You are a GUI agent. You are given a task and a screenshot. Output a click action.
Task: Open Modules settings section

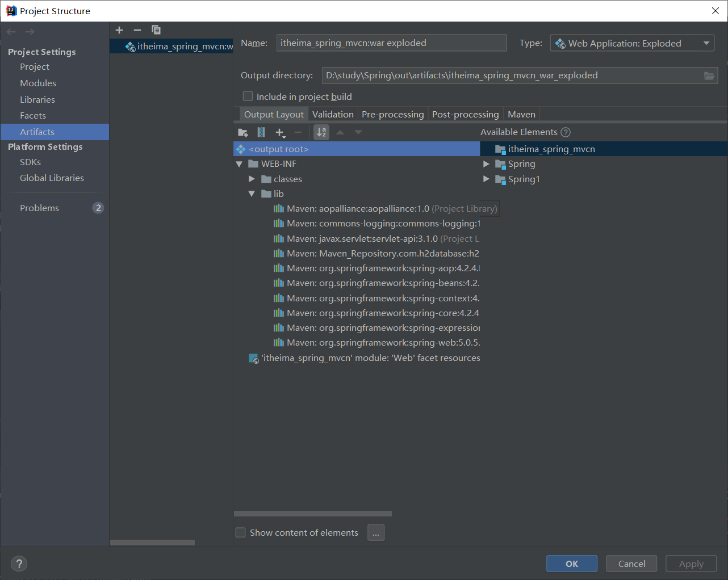38,83
